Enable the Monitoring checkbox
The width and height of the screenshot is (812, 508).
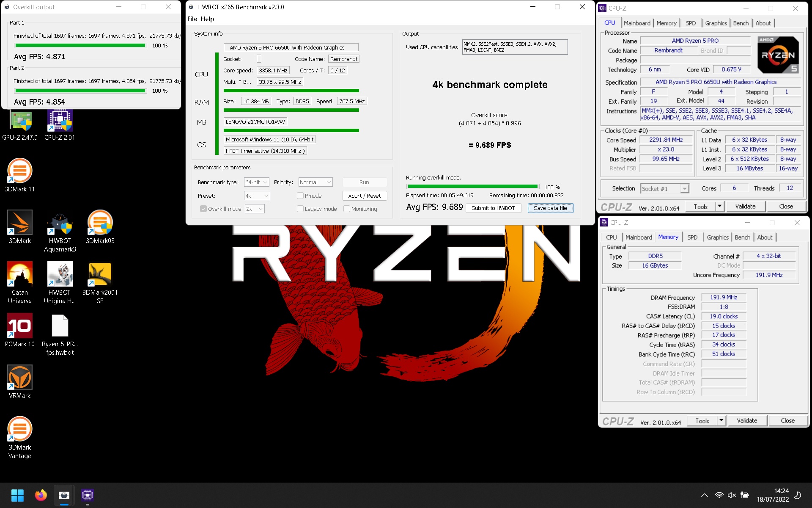click(x=347, y=209)
